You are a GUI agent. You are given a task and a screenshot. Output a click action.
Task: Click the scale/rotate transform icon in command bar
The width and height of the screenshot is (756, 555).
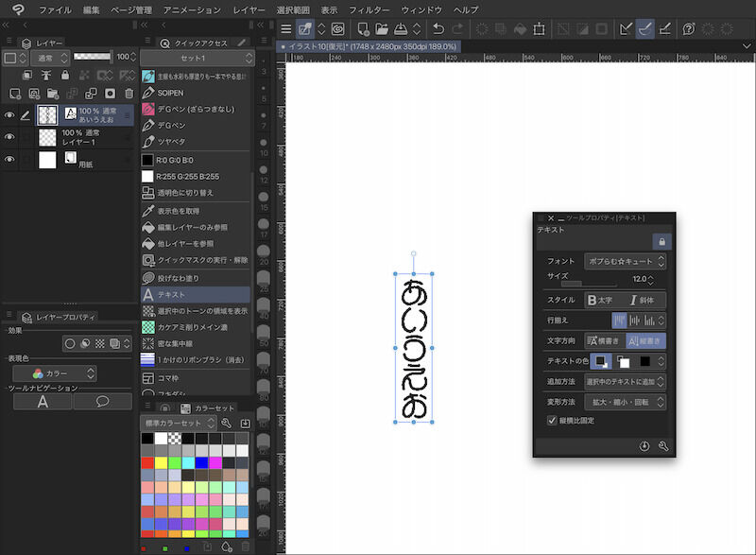[x=539, y=29]
